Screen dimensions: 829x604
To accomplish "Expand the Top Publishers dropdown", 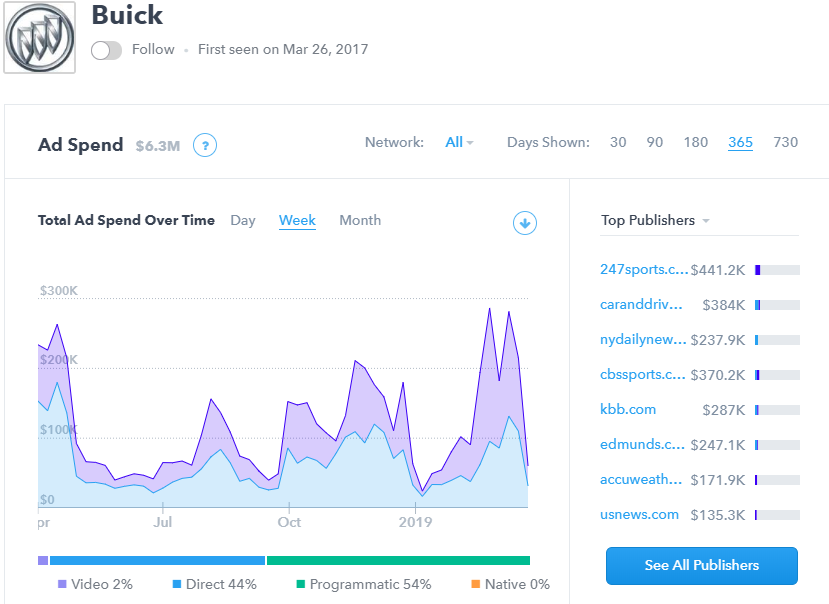I will (655, 220).
